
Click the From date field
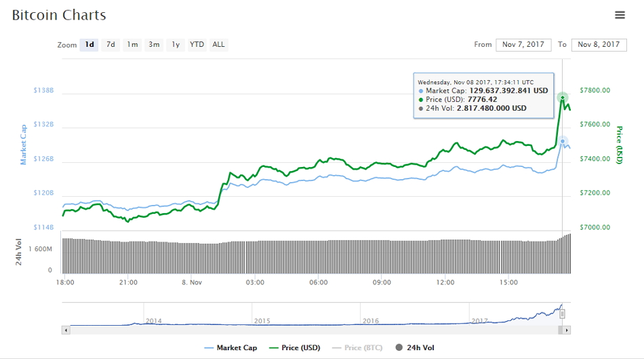[523, 44]
